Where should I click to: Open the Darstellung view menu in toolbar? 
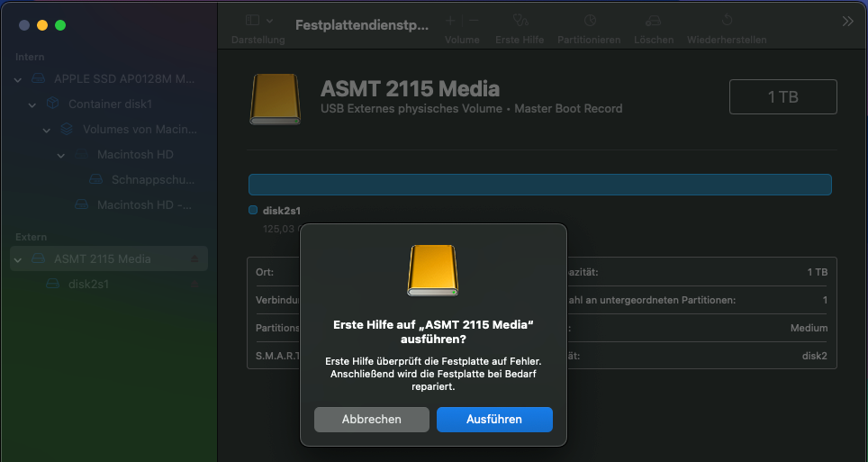click(x=258, y=21)
